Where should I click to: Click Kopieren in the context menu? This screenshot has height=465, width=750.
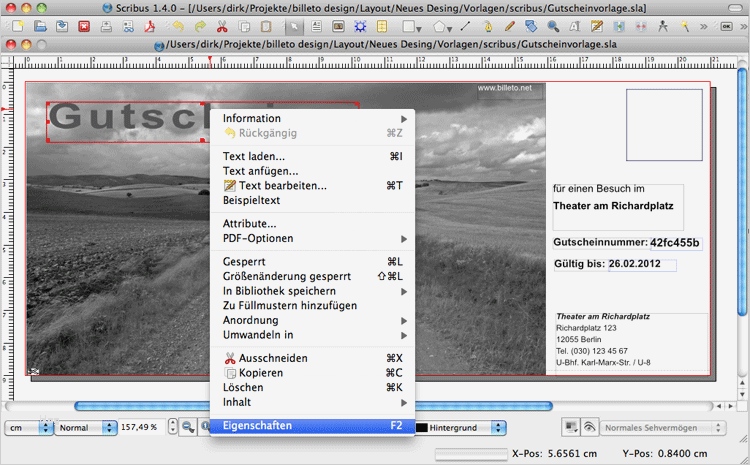click(260, 372)
